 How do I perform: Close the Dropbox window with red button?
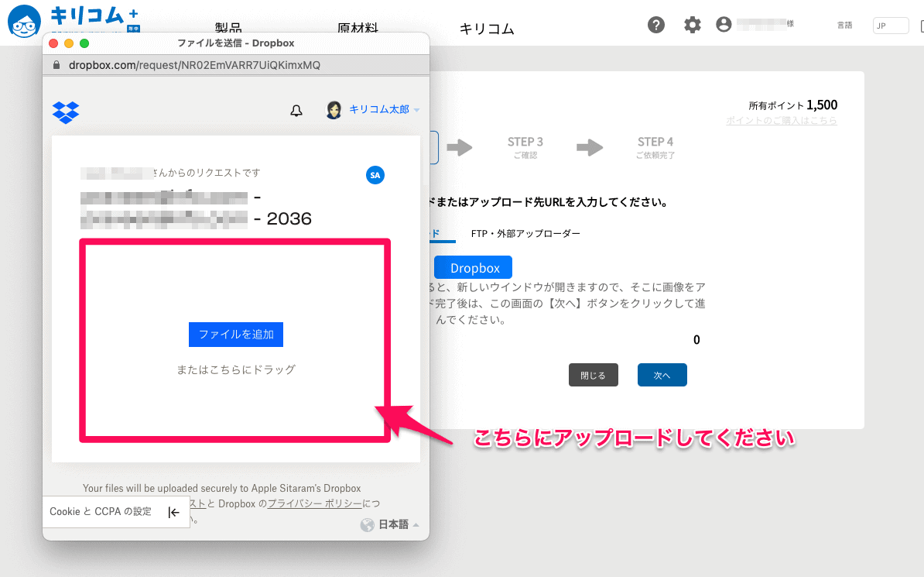point(53,43)
